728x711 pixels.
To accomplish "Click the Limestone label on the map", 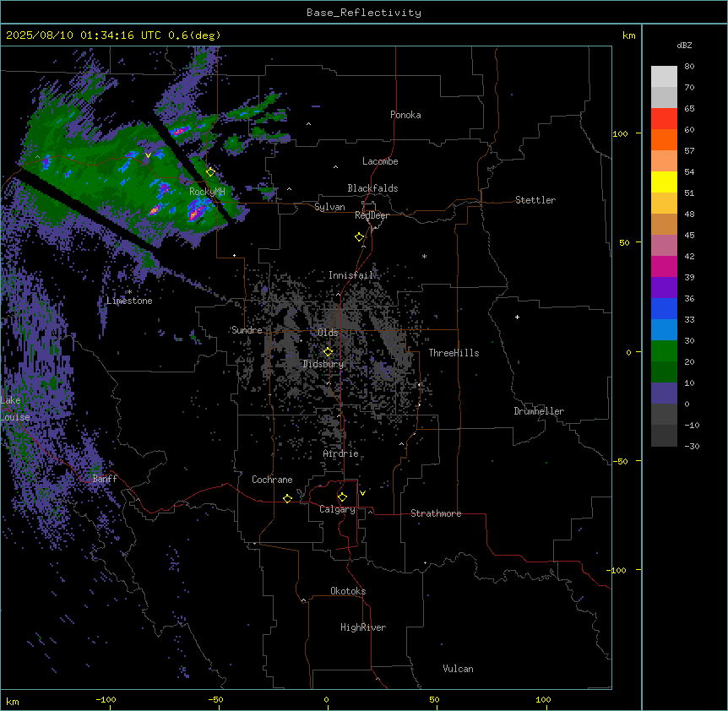I will [x=129, y=301].
